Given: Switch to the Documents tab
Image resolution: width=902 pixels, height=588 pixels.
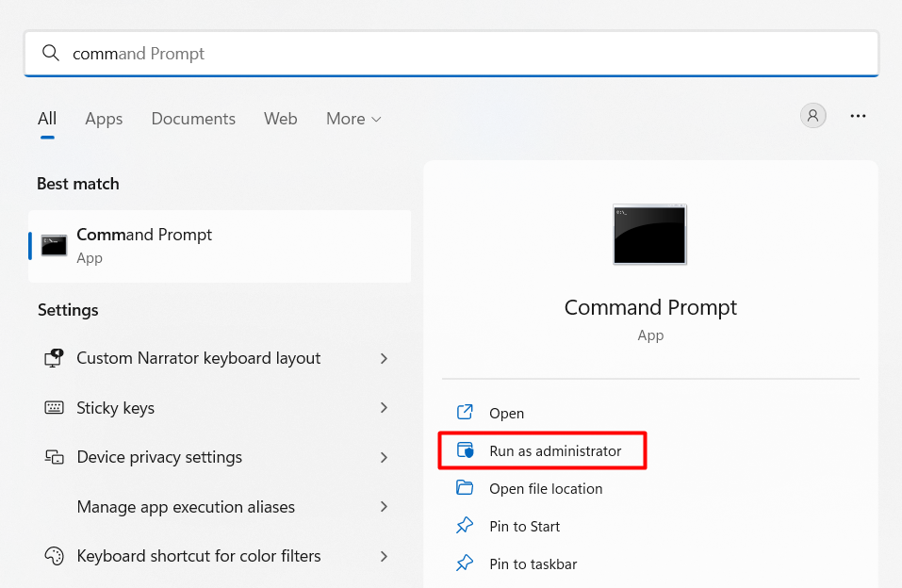Looking at the screenshot, I should (193, 119).
